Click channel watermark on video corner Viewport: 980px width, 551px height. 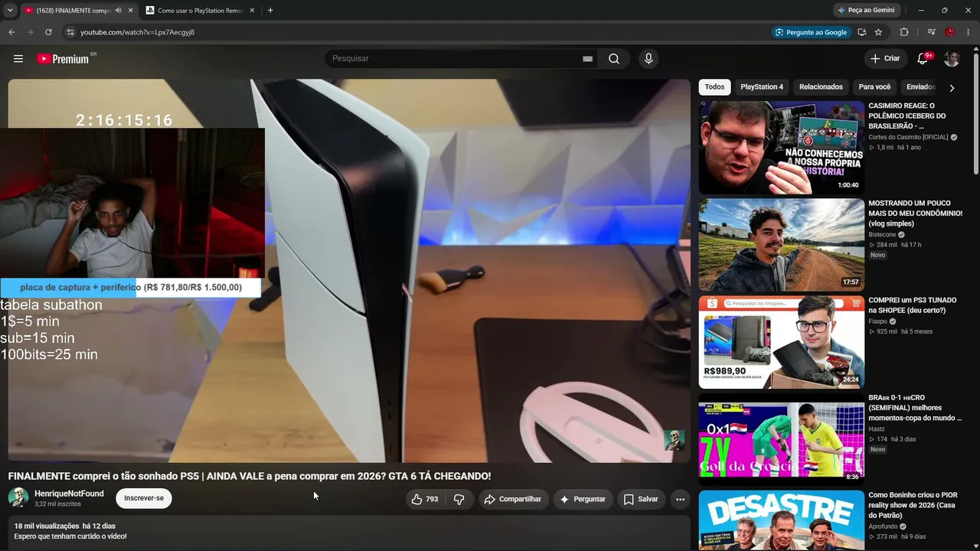tap(674, 440)
